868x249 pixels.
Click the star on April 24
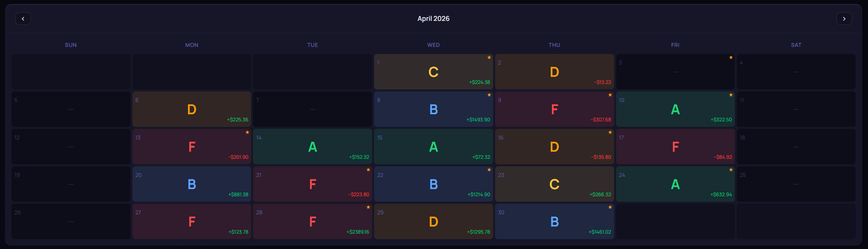click(731, 170)
